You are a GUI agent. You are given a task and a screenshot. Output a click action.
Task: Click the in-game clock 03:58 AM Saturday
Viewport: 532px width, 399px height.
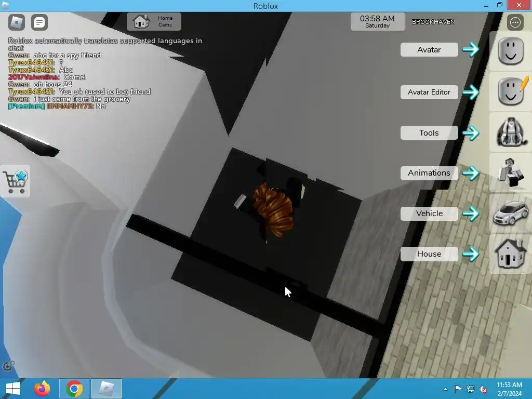377,22
